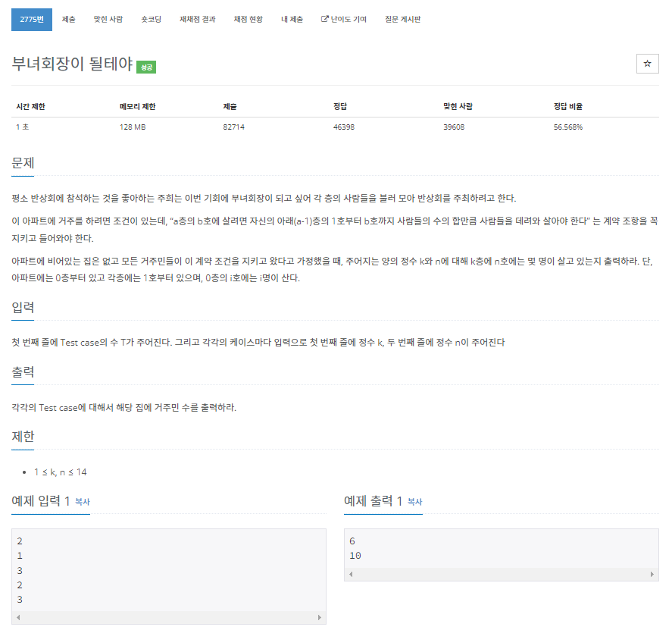Click the 56.568% ratio value

(x=568, y=127)
